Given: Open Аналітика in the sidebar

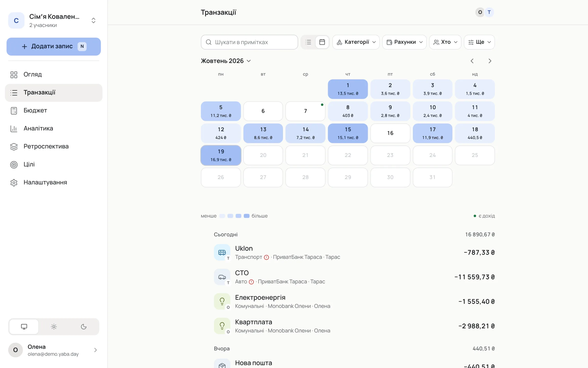Looking at the screenshot, I should tap(53, 128).
